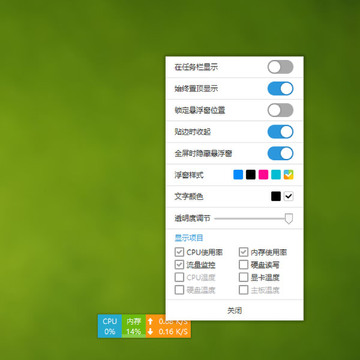Click the 透明度调节 slider handle

coord(289,219)
